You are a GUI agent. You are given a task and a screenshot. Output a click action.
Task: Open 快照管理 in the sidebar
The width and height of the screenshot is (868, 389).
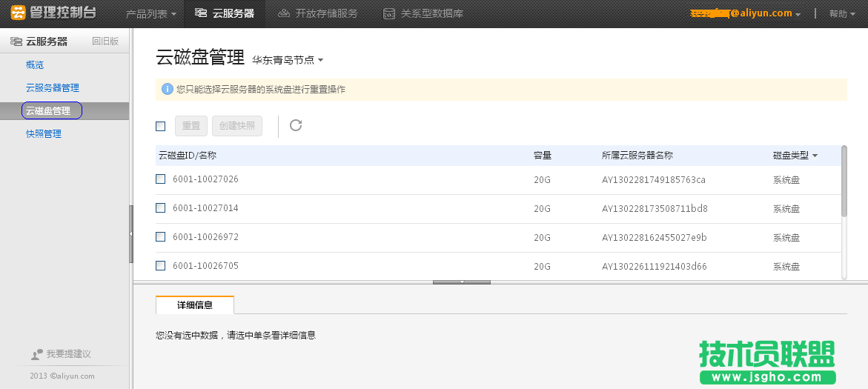(x=43, y=134)
